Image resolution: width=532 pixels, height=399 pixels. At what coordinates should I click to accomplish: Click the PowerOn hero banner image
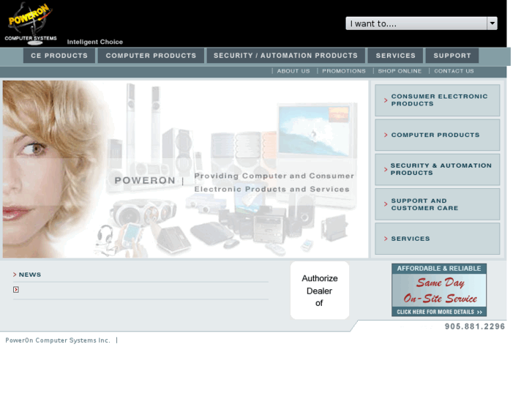click(x=186, y=169)
